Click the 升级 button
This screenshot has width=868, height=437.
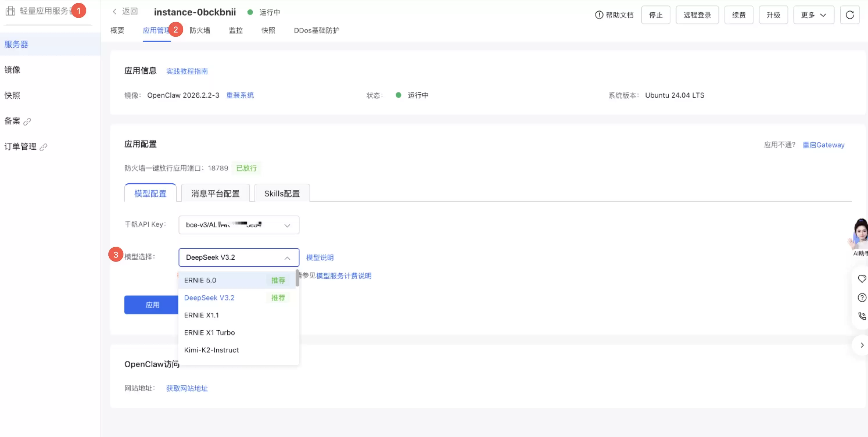click(x=773, y=15)
